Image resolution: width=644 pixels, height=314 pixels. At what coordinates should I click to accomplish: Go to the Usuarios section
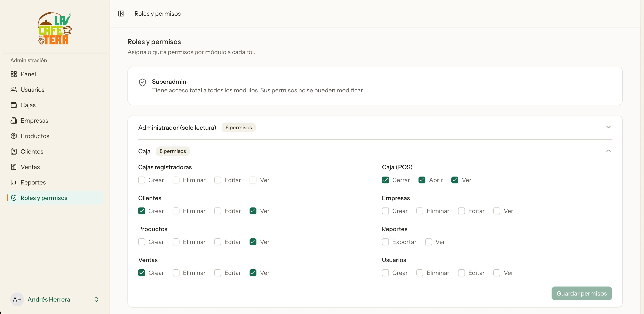pyautogui.click(x=55, y=90)
